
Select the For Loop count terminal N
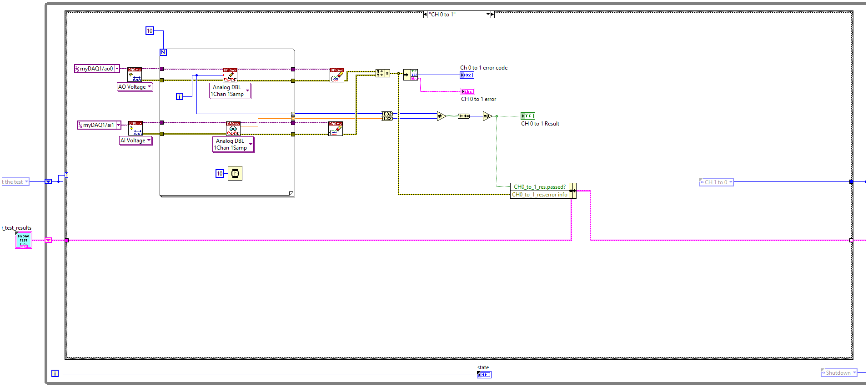(163, 52)
